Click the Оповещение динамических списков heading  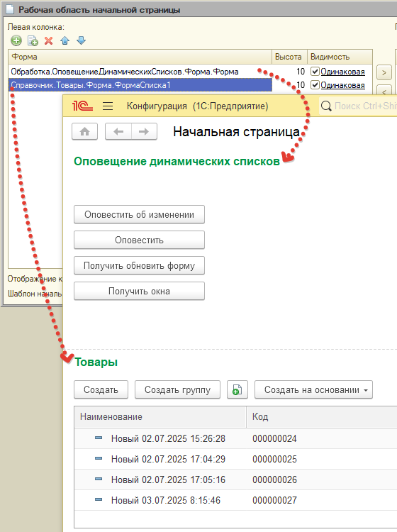[x=177, y=161]
